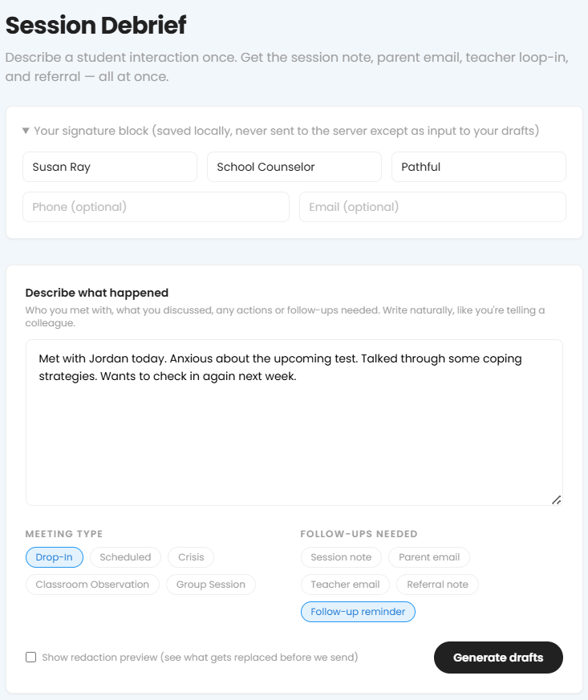Check the Show redaction preview checkbox
The width and height of the screenshot is (588, 700).
pyautogui.click(x=30, y=658)
